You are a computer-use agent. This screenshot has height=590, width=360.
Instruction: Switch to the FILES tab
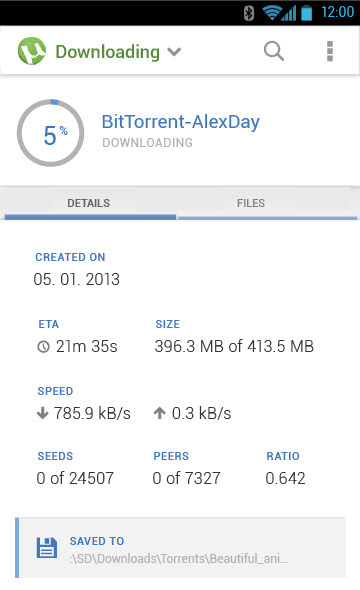(251, 203)
